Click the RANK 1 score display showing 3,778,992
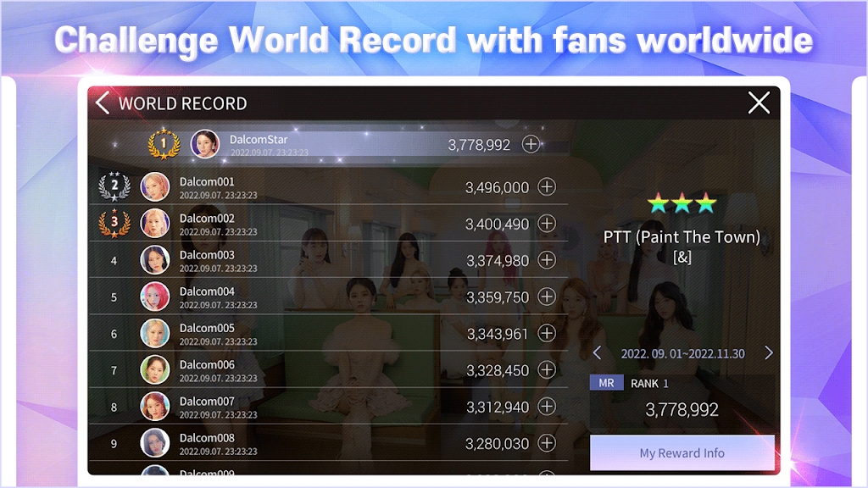Image resolution: width=868 pixels, height=488 pixels. pyautogui.click(x=683, y=409)
